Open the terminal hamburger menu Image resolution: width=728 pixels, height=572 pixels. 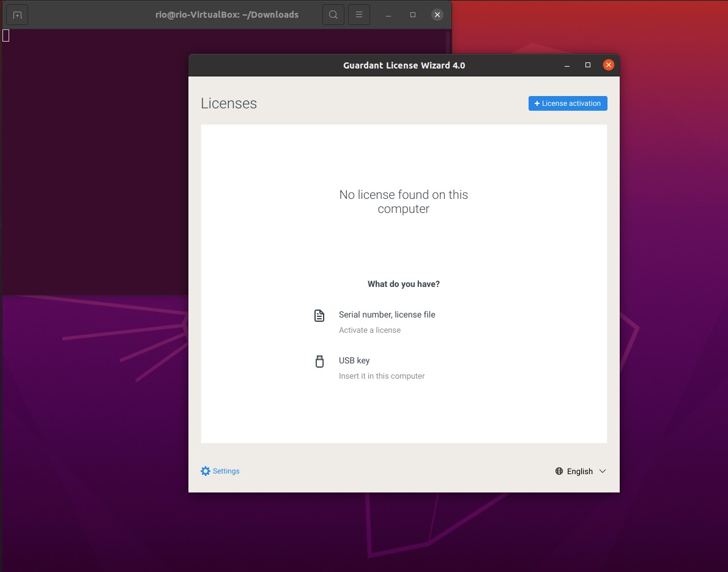[x=359, y=15]
